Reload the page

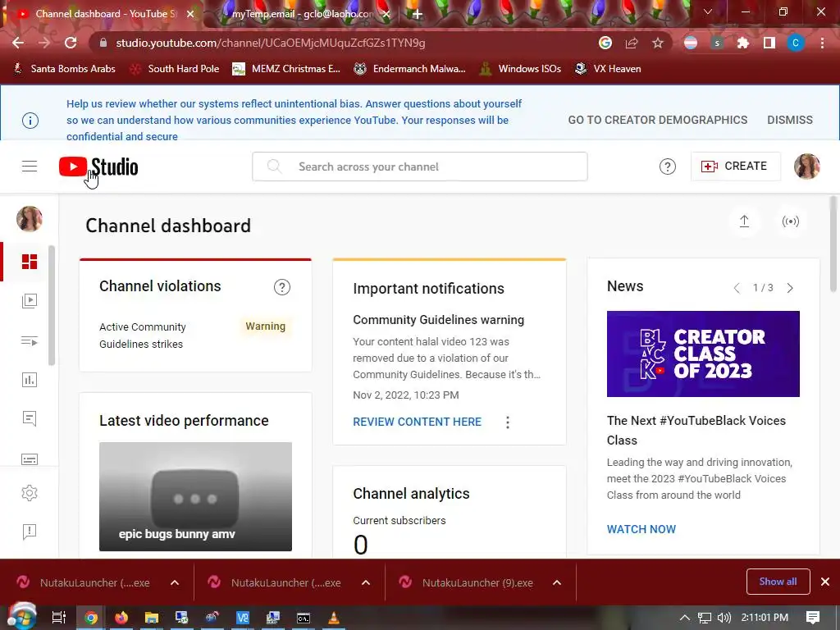tap(71, 43)
